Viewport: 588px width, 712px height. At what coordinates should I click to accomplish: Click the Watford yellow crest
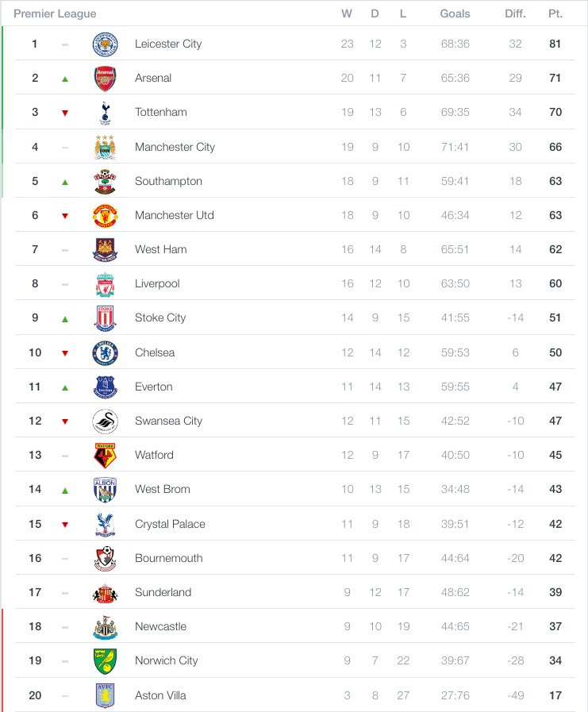tap(105, 455)
